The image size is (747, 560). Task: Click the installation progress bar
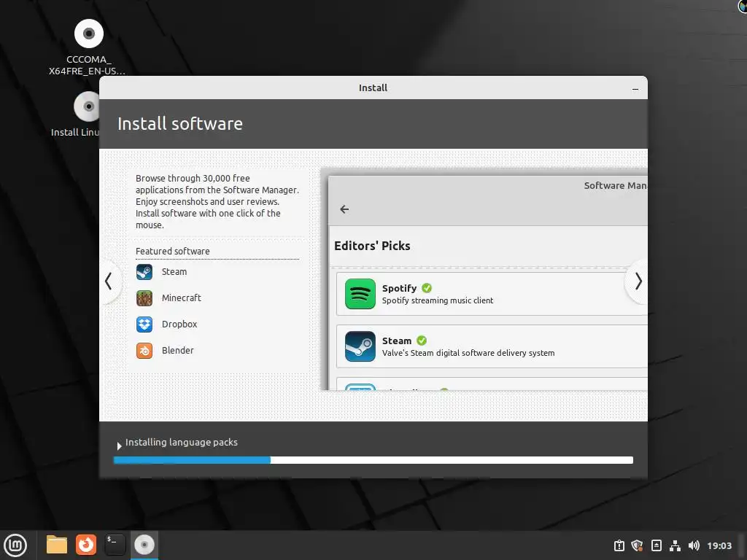coord(373,460)
